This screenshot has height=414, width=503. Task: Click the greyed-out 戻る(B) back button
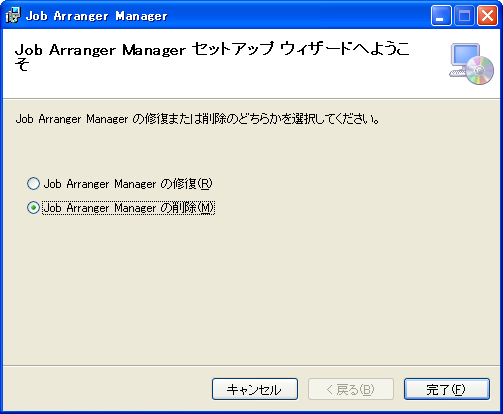[351, 389]
